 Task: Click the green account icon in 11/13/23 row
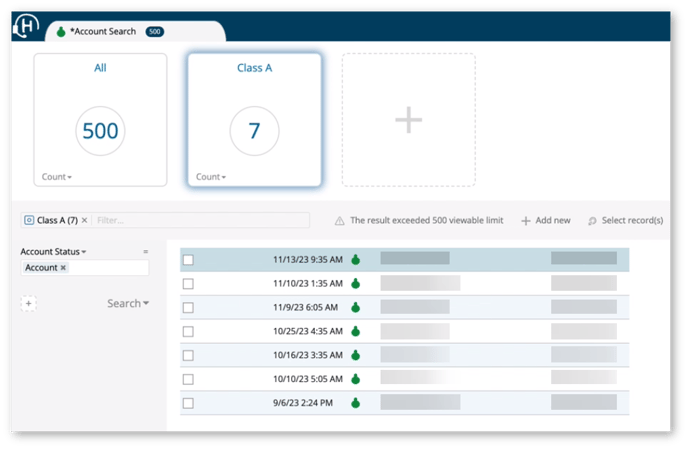(355, 259)
